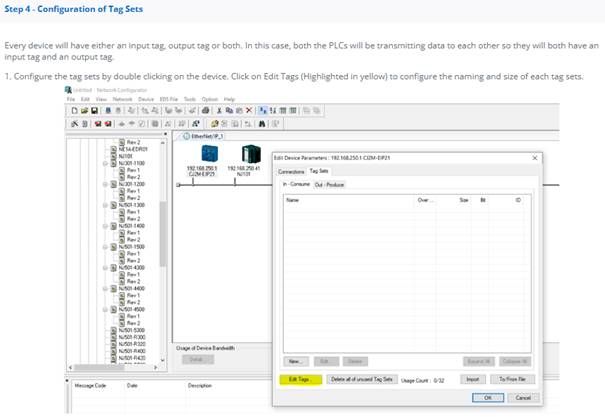Switch to the Connections tab

[291, 172]
